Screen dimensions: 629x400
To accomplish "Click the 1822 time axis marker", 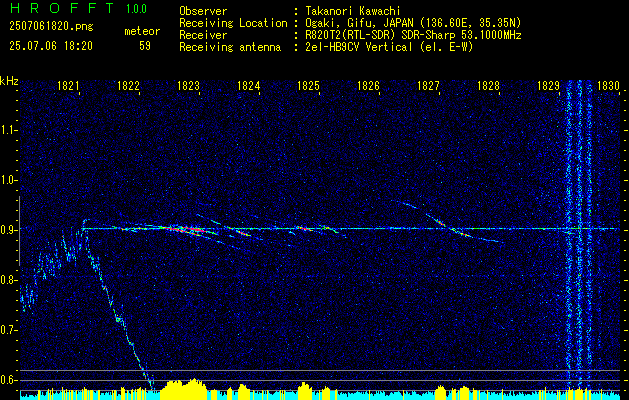I will [x=128, y=85].
